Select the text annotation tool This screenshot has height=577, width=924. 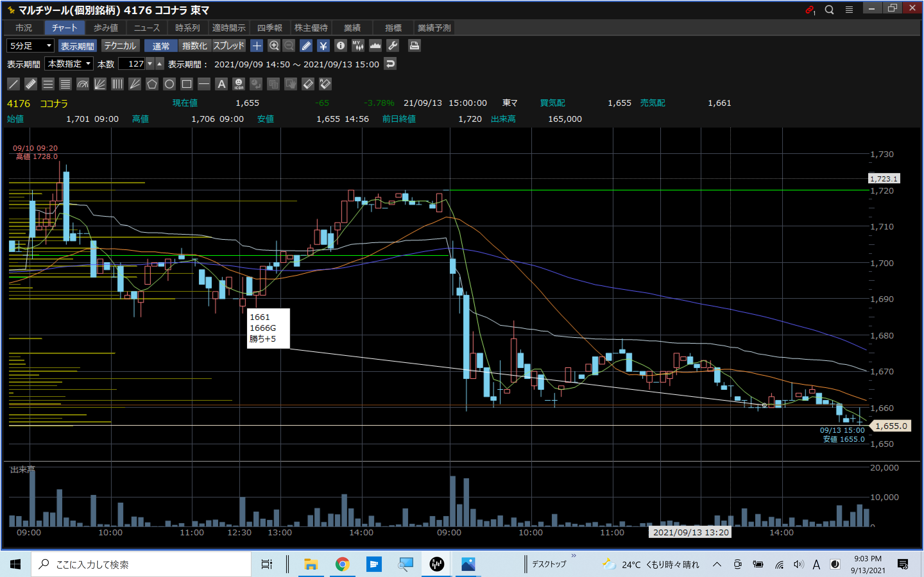221,84
